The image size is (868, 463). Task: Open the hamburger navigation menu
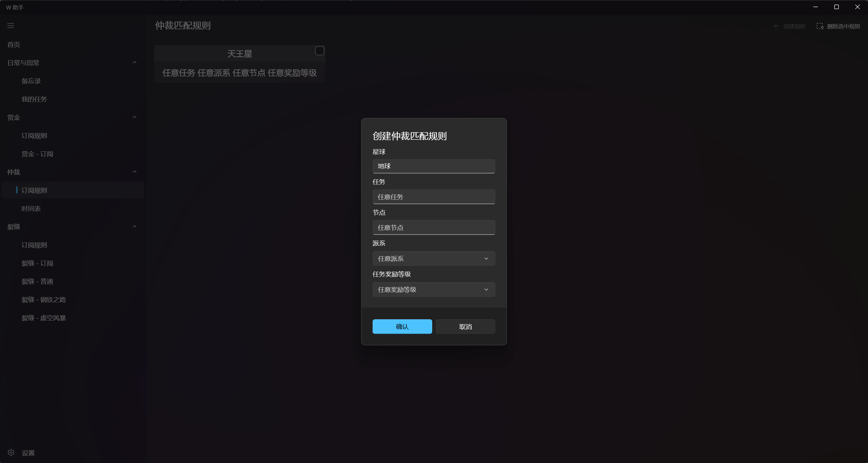(10, 26)
